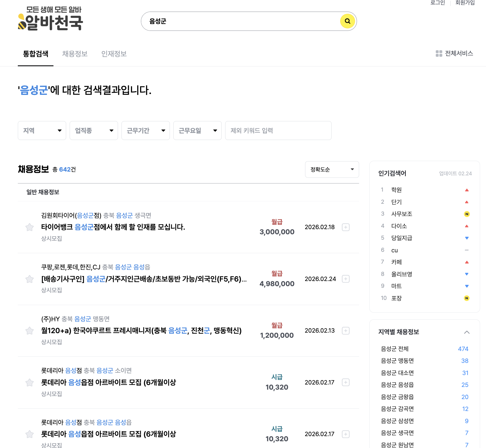Switch to the 인재정보 tab
This screenshot has width=486, height=448.
coord(114,54)
